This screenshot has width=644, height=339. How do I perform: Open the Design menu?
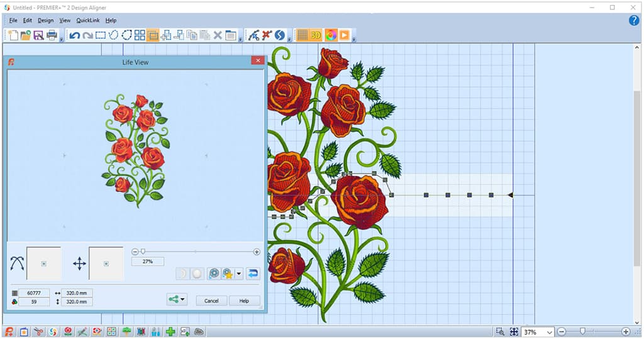[45, 20]
